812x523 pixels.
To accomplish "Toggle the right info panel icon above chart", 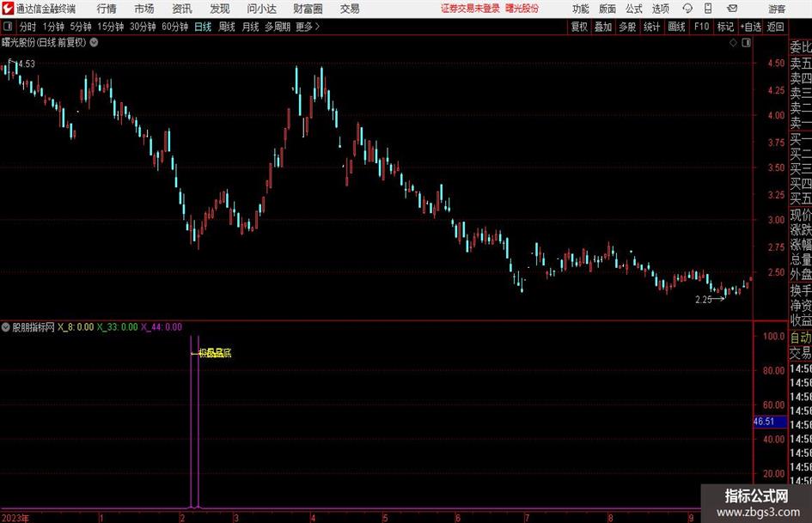I will click(x=746, y=43).
